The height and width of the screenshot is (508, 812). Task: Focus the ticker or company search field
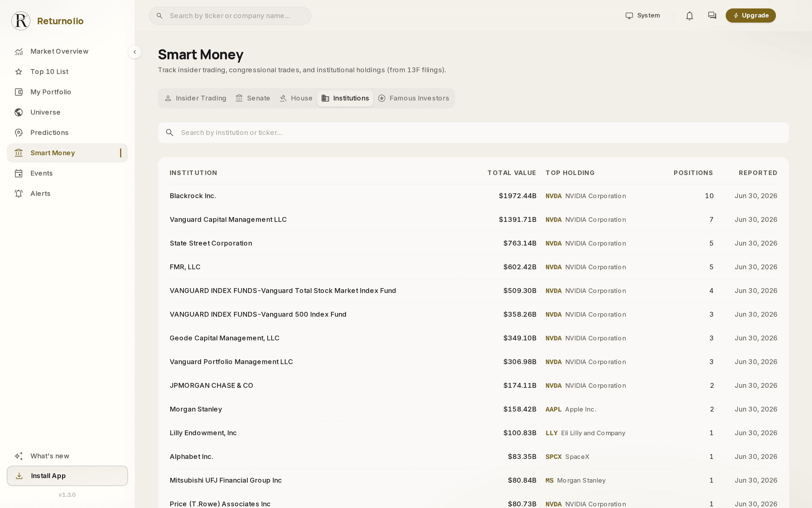pos(230,16)
